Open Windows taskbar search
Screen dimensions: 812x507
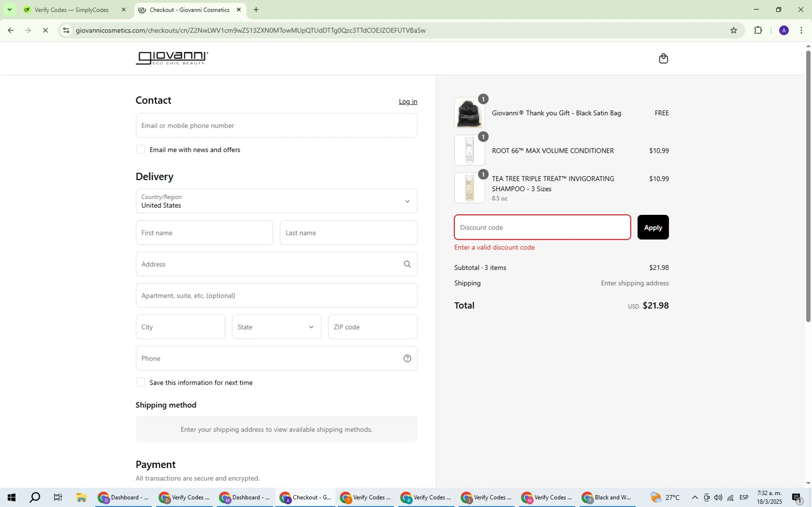pos(35,497)
